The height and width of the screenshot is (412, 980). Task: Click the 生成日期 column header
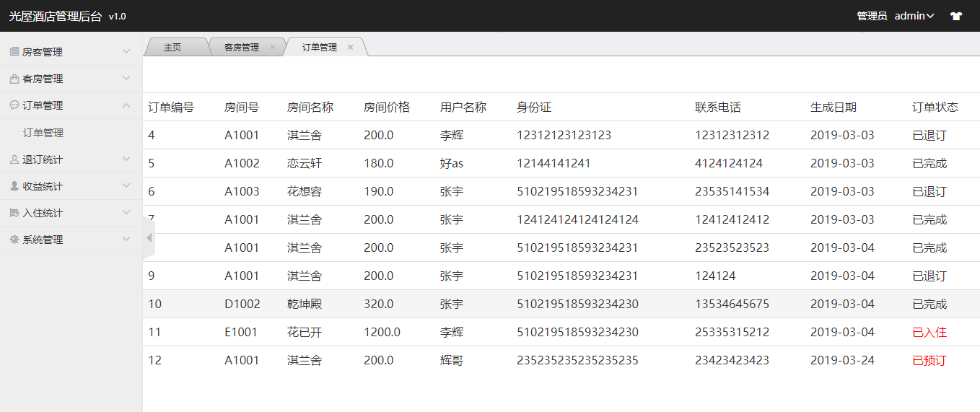tap(834, 108)
